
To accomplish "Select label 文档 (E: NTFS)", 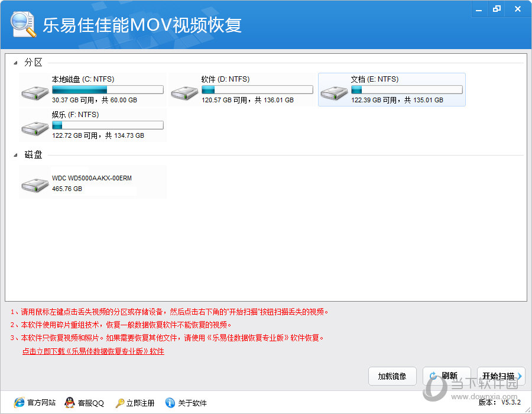I will click(375, 79).
